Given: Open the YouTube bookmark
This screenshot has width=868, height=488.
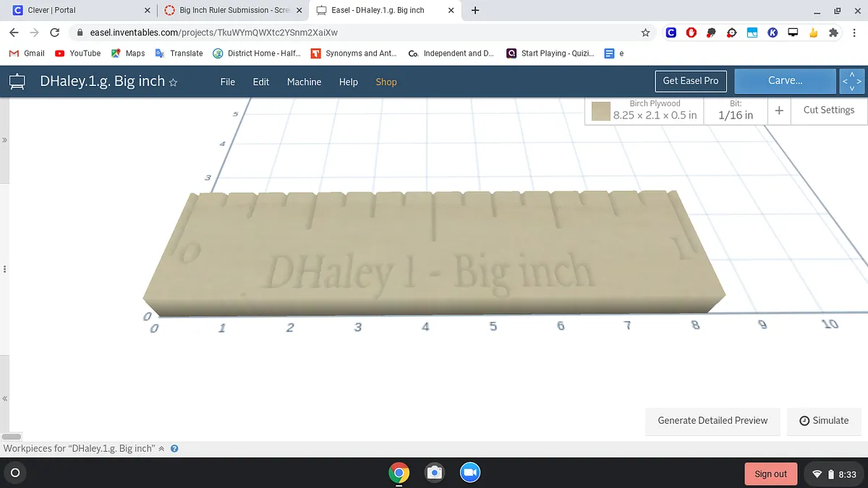Looking at the screenshot, I should (77, 53).
